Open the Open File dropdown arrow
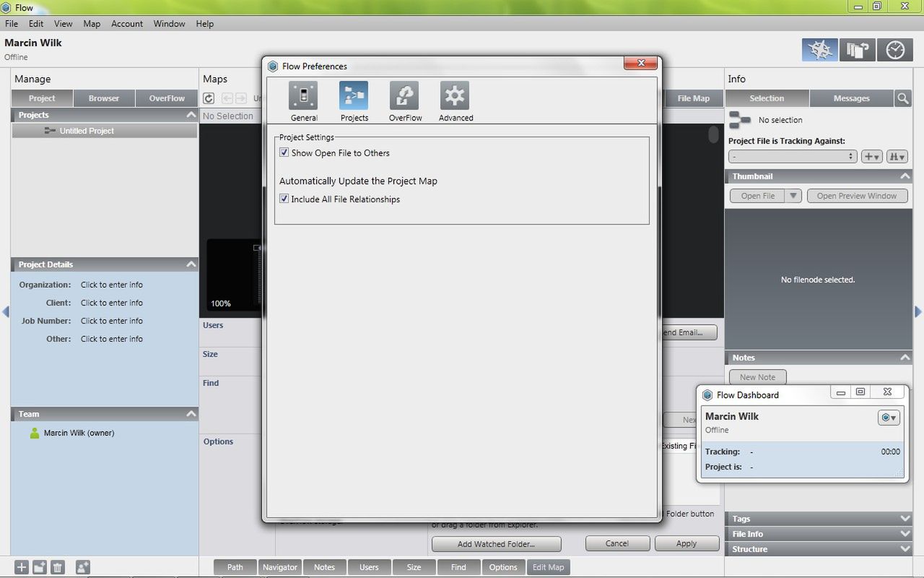 (x=793, y=196)
